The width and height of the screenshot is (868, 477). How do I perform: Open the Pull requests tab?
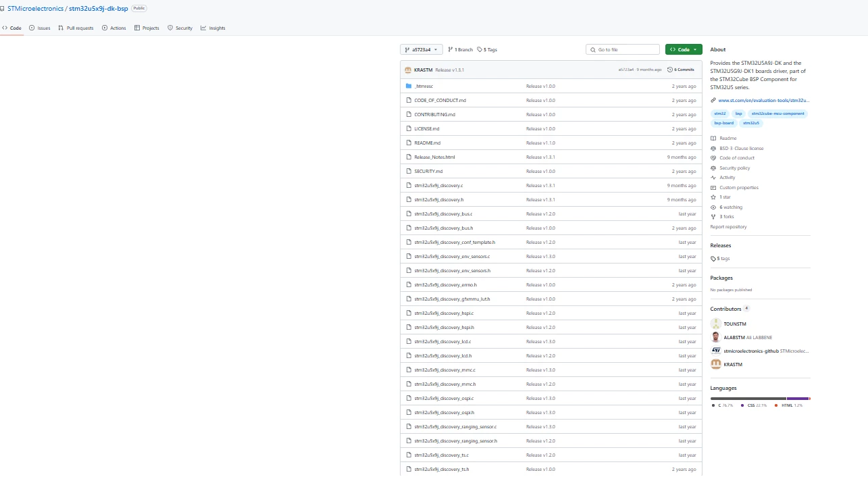(76, 28)
